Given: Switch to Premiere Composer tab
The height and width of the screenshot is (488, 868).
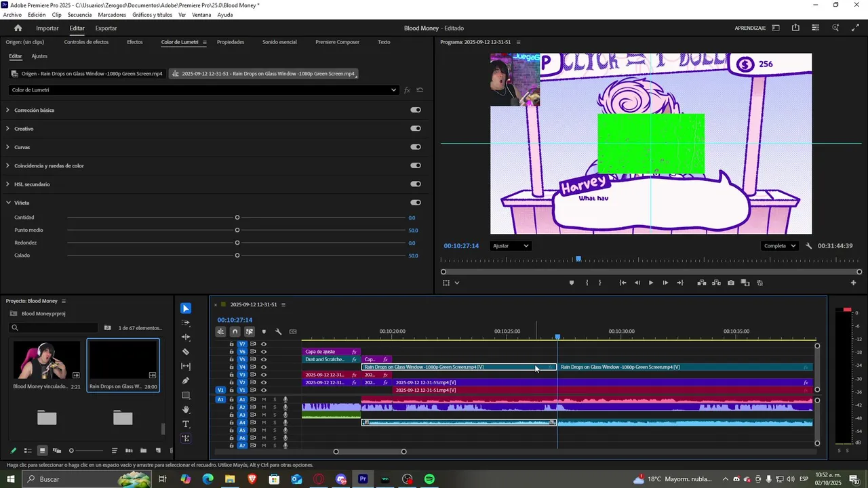Looking at the screenshot, I should [x=337, y=42].
